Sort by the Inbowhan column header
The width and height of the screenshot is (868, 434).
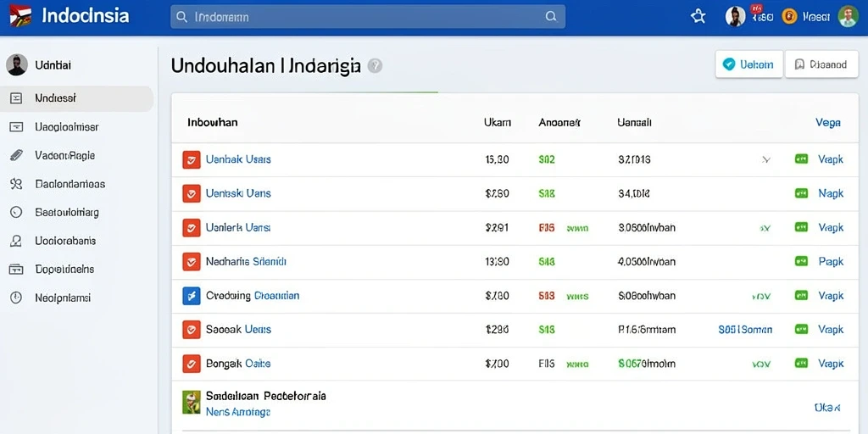pos(213,122)
